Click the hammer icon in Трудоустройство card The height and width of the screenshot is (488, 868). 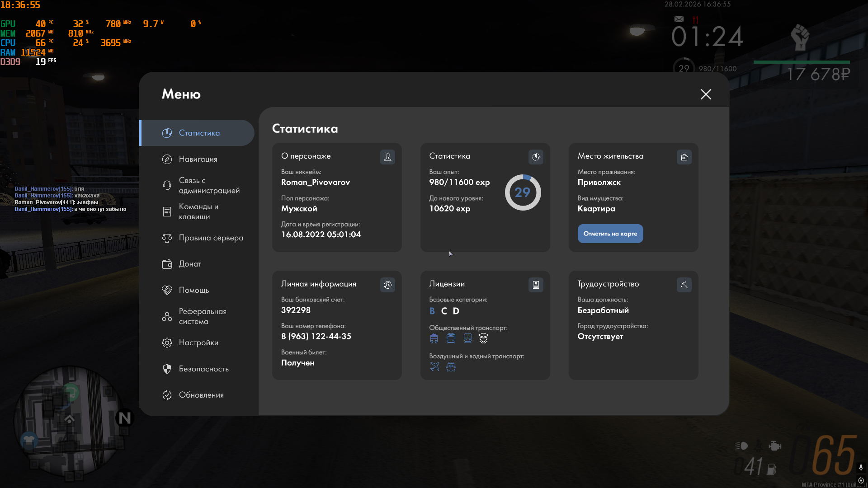pyautogui.click(x=684, y=285)
